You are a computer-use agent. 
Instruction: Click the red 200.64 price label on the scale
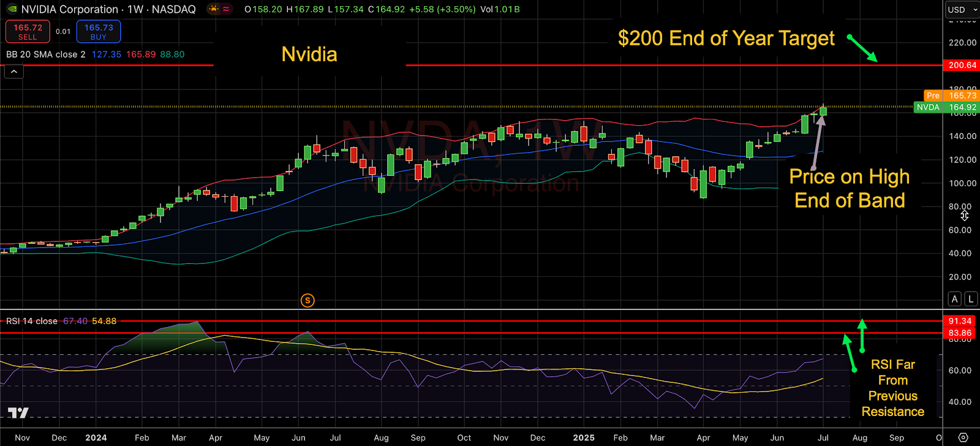click(961, 65)
